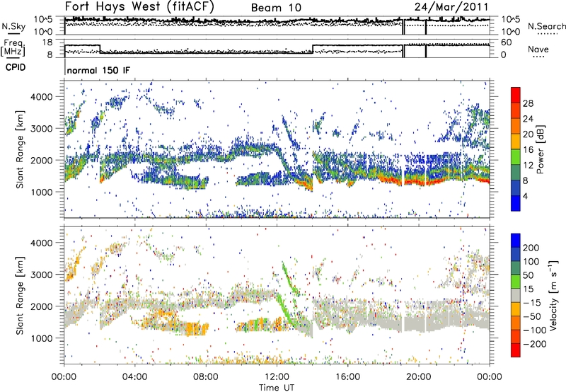This screenshot has width=566, height=392.
Task: Click the 'normal 150 IF' text
Action: pos(98,70)
